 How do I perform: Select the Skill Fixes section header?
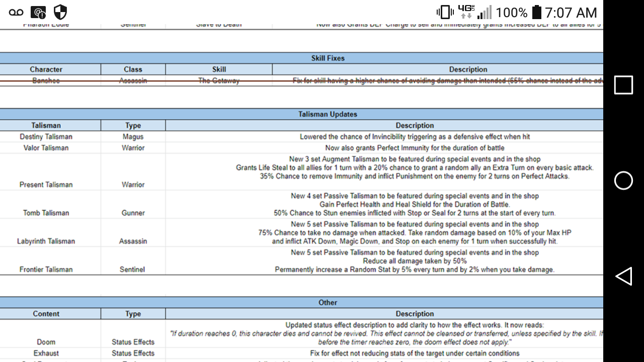click(x=328, y=58)
